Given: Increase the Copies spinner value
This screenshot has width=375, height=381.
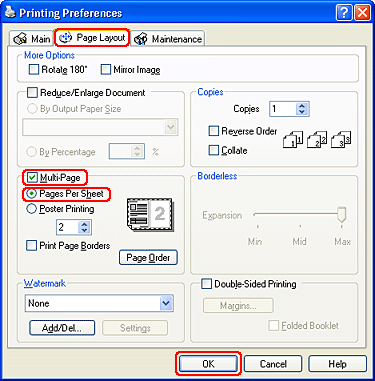Looking at the screenshot, I should click(x=302, y=106).
